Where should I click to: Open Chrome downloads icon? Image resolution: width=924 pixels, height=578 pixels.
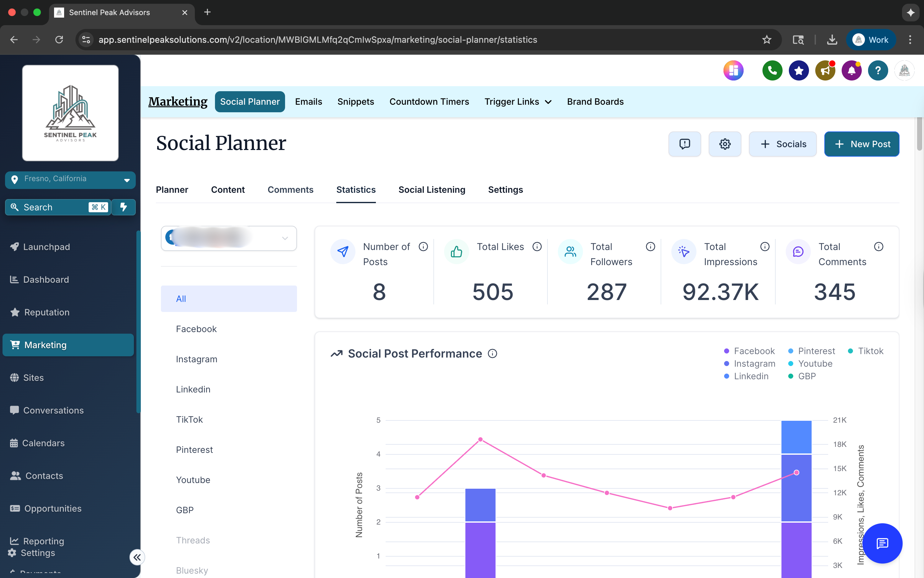coord(832,40)
